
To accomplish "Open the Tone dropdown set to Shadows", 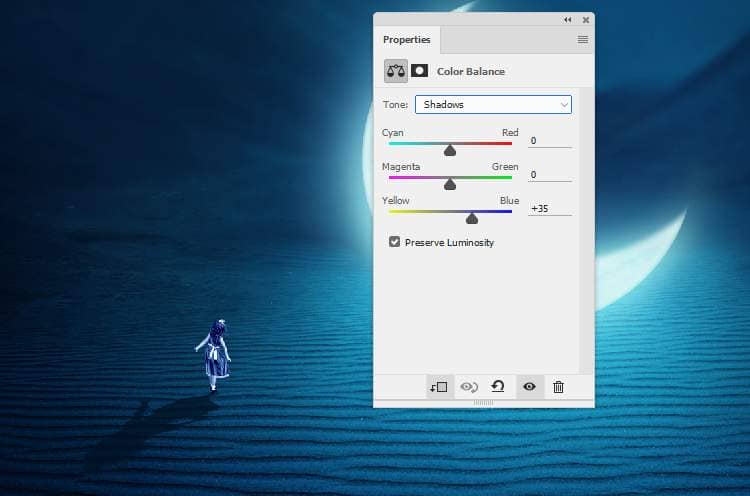I will pos(493,104).
